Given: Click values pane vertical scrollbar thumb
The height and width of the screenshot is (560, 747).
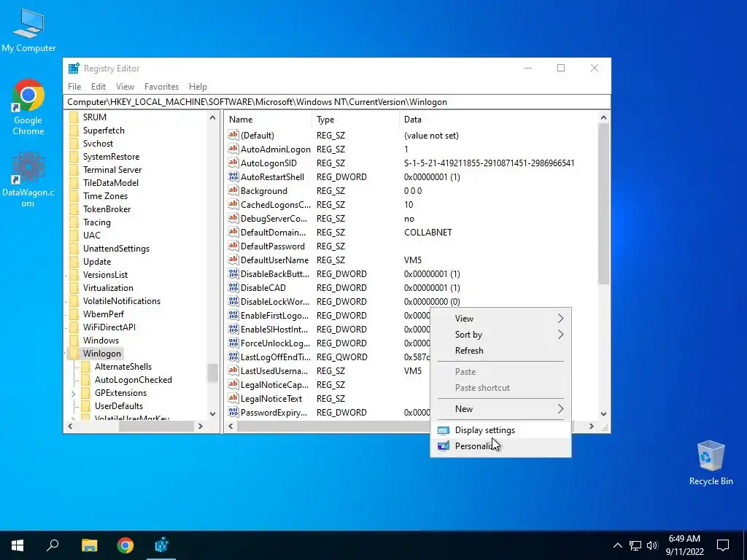Looking at the screenshot, I should click(x=603, y=205).
